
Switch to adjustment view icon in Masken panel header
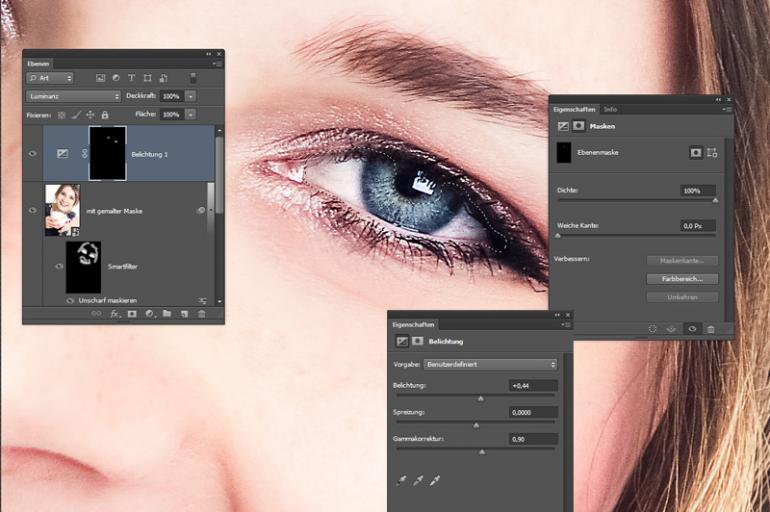[563, 126]
